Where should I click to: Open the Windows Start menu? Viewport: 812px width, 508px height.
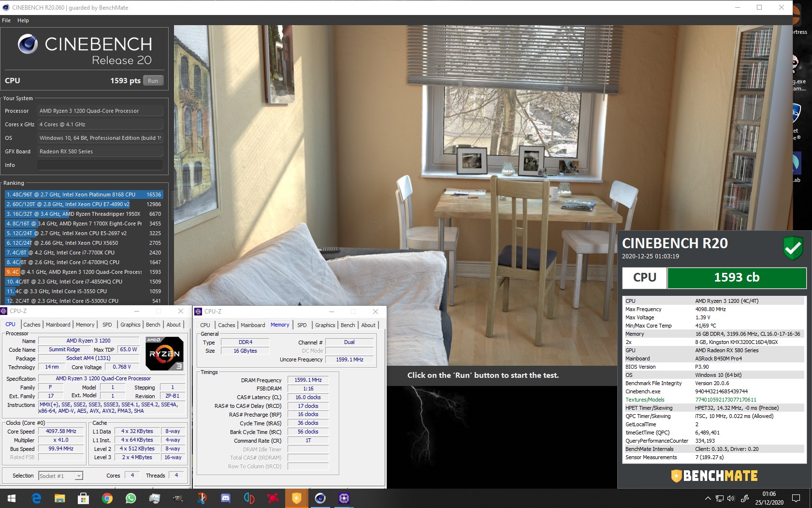click(x=12, y=498)
